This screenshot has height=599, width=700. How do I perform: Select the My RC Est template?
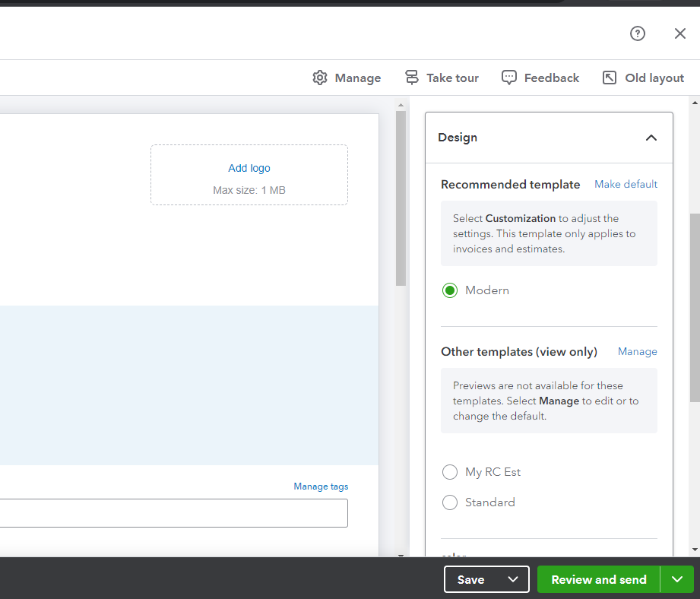450,472
